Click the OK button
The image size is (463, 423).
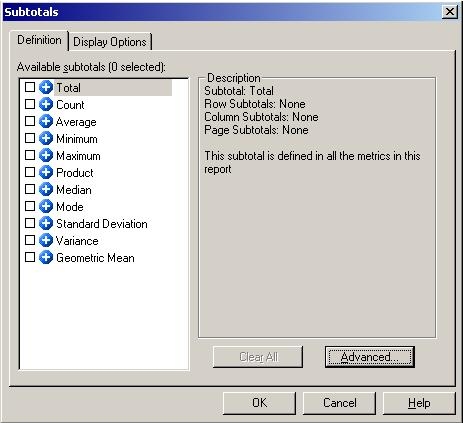(259, 403)
